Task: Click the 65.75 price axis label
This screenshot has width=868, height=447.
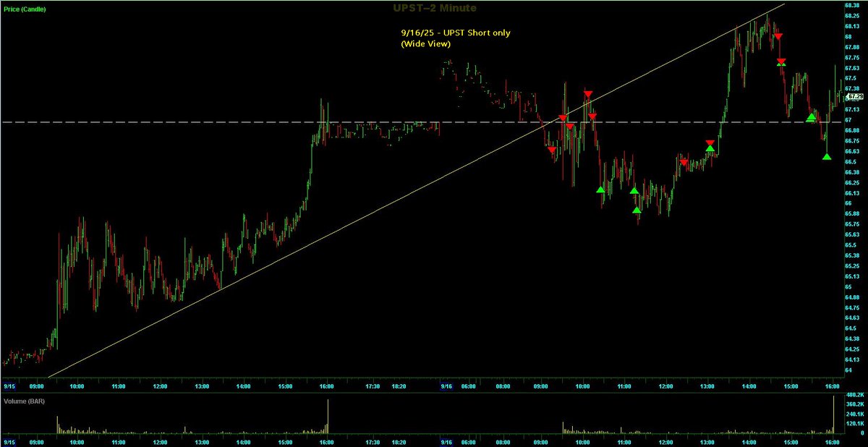Action: (851, 224)
